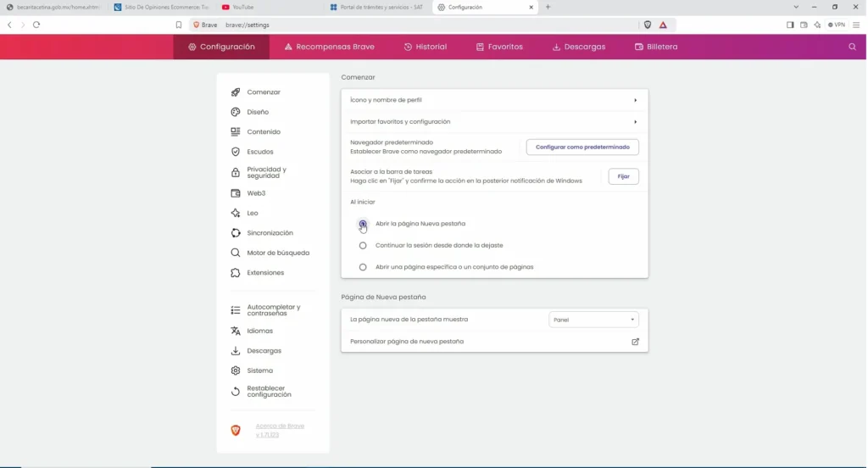The width and height of the screenshot is (868, 468).
Task: Click the Sincronización sidebar label
Action: pyautogui.click(x=270, y=233)
